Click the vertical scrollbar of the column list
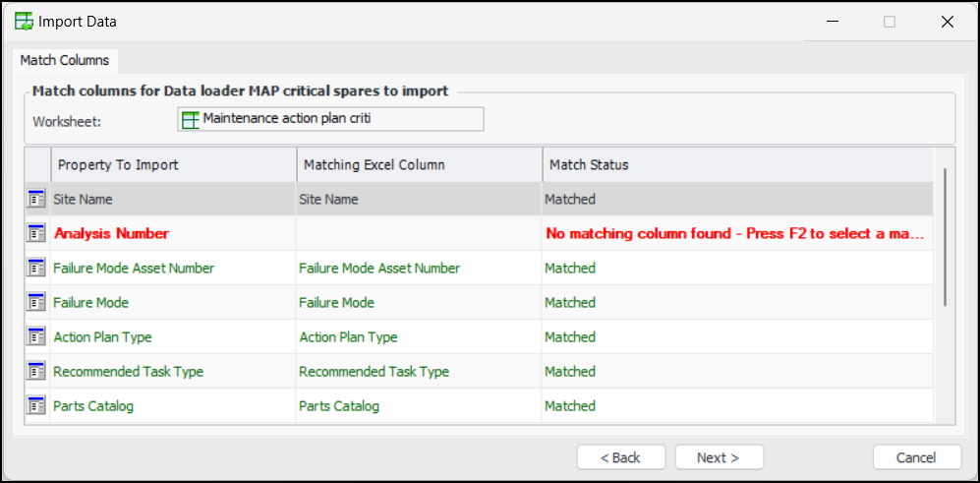Screen dimensions: 980x483 click(x=945, y=236)
